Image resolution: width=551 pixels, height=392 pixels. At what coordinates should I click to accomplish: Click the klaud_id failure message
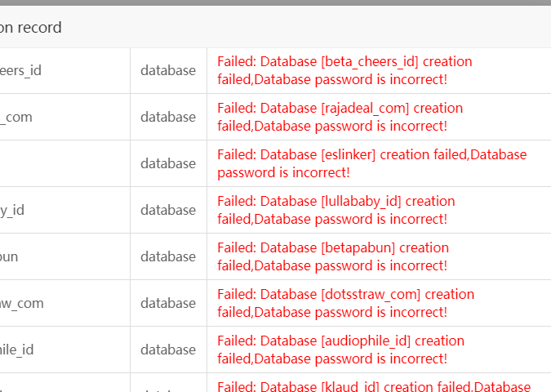pos(373,386)
